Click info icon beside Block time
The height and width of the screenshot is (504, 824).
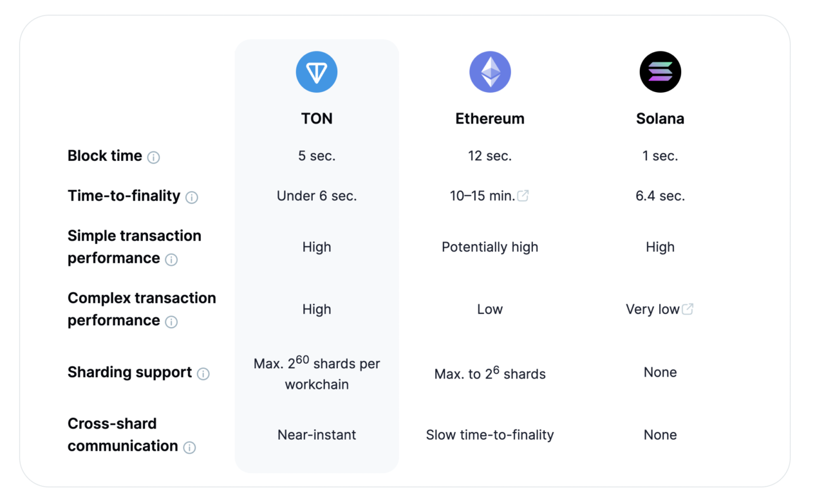(x=153, y=158)
